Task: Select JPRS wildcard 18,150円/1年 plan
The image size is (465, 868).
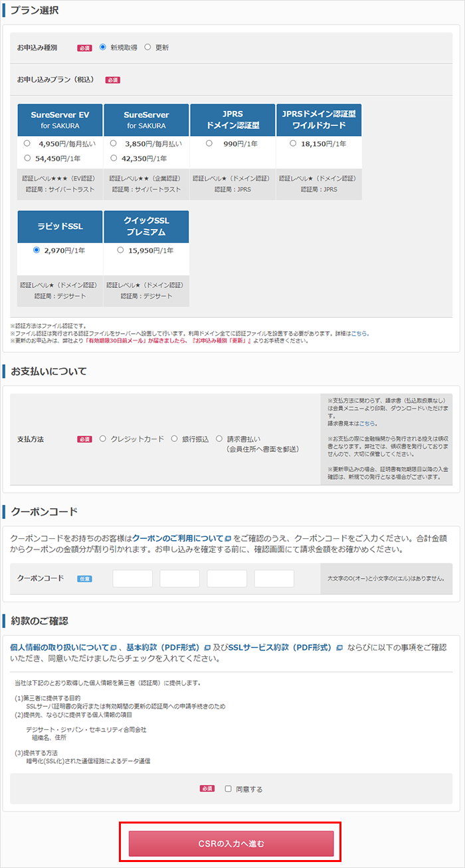Action: click(x=293, y=143)
